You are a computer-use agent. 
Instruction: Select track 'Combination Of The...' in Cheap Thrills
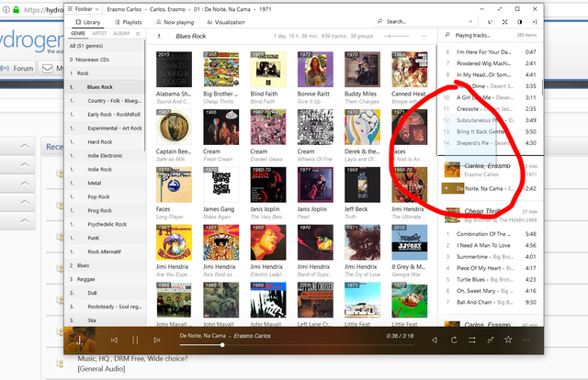click(x=491, y=234)
